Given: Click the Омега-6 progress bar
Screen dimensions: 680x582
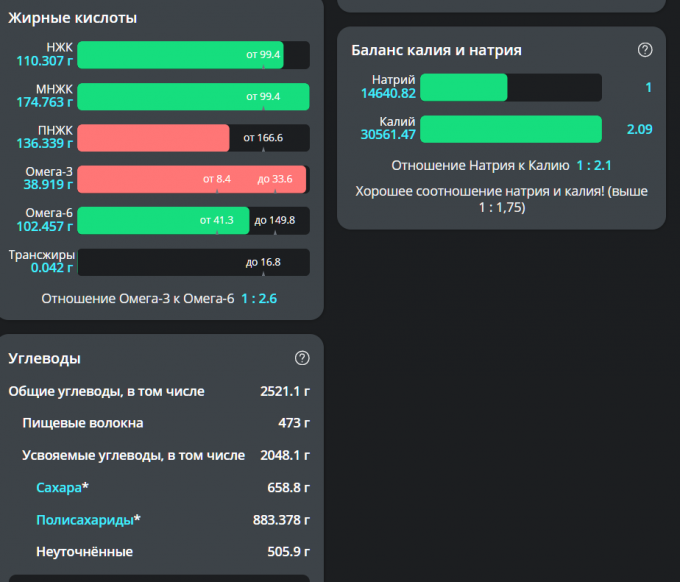Looking at the screenshot, I should 192,220.
